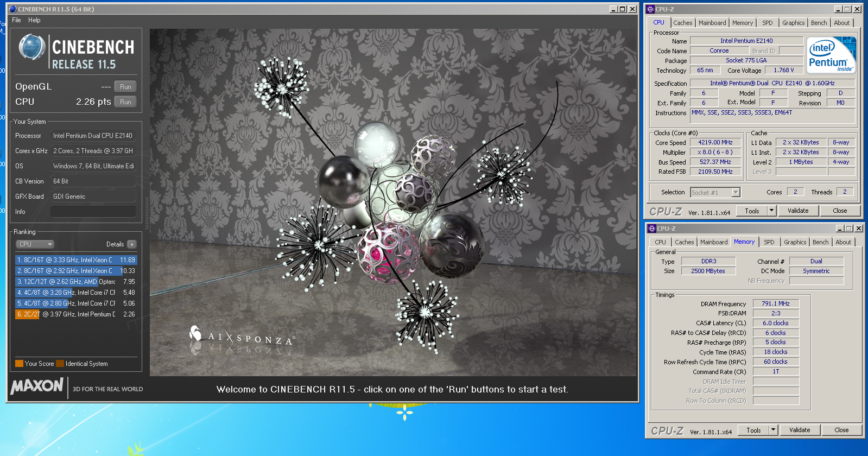The width and height of the screenshot is (868, 456).
Task: Switch to About tab in upper CPU-Z window
Action: (x=842, y=23)
